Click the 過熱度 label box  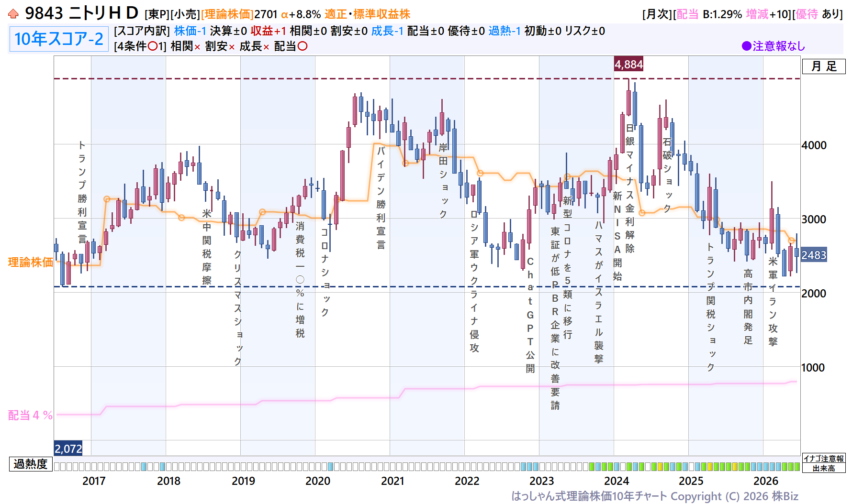pyautogui.click(x=31, y=464)
